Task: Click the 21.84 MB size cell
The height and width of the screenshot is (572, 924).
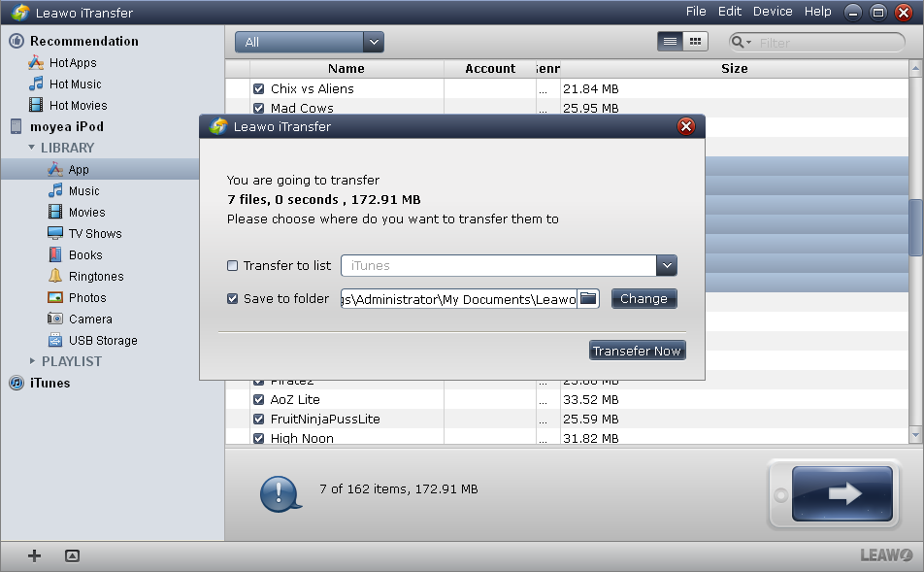Action: 590,89
